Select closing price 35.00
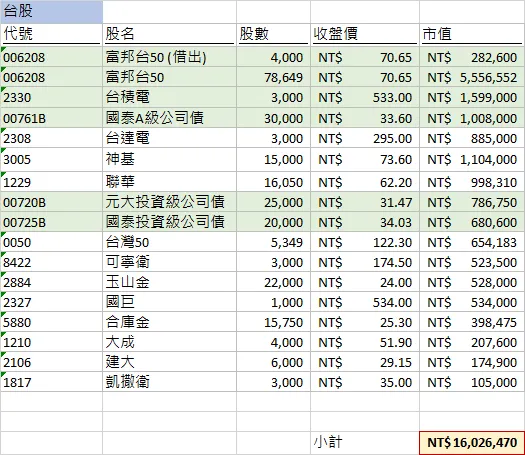The image size is (525, 455). pyautogui.click(x=365, y=382)
